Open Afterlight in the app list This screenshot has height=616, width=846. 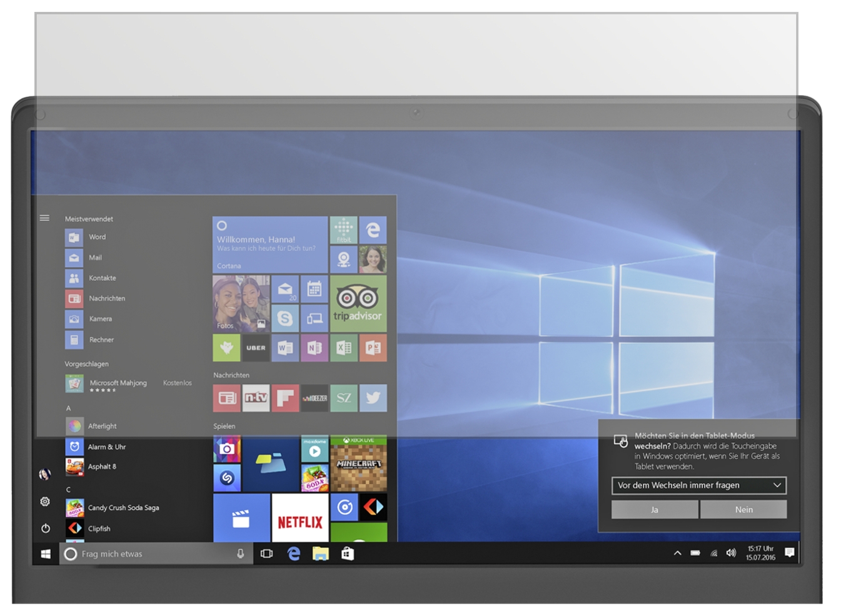pos(91,426)
